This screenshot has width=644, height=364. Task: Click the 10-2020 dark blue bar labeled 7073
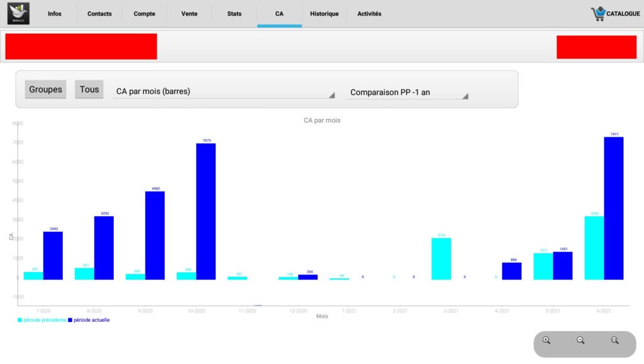(x=206, y=211)
